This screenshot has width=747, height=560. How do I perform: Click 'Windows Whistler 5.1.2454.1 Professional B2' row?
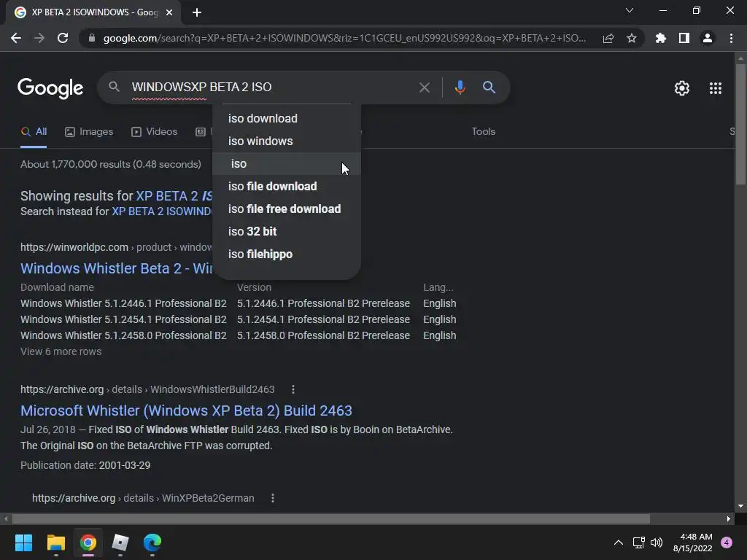[123, 319]
